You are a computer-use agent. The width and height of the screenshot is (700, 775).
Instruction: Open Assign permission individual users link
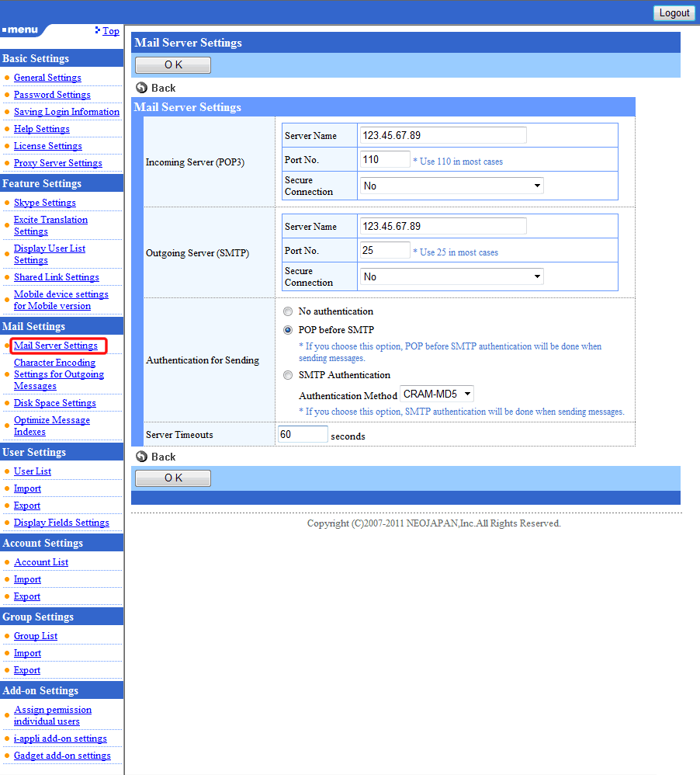[52, 715]
